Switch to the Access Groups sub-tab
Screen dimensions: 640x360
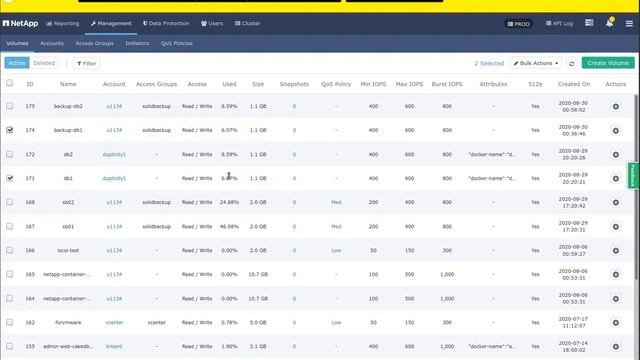point(94,43)
